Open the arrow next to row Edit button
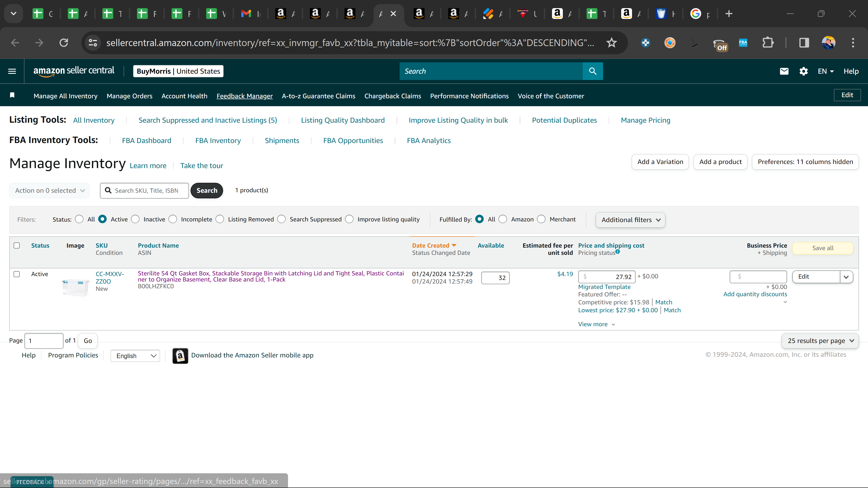 847,277
